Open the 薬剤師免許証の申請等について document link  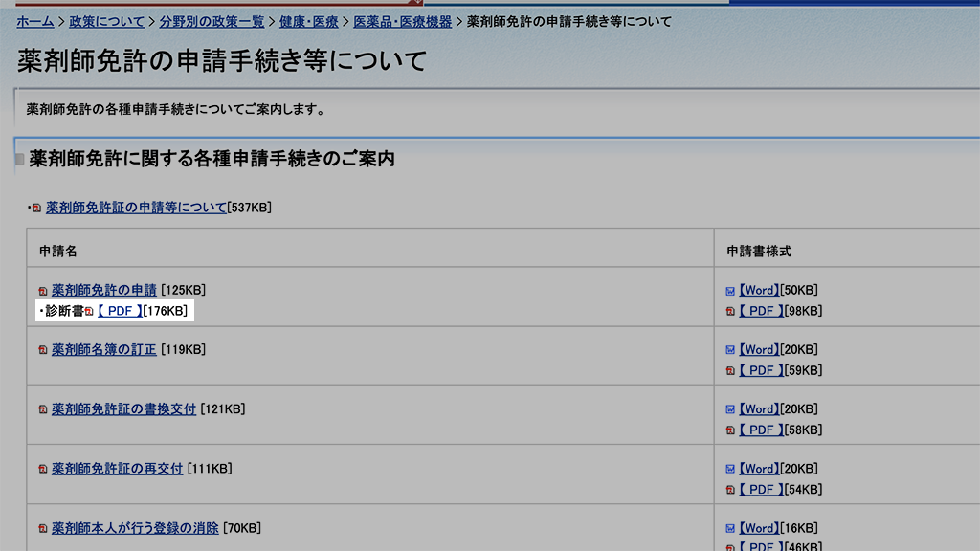tap(136, 208)
